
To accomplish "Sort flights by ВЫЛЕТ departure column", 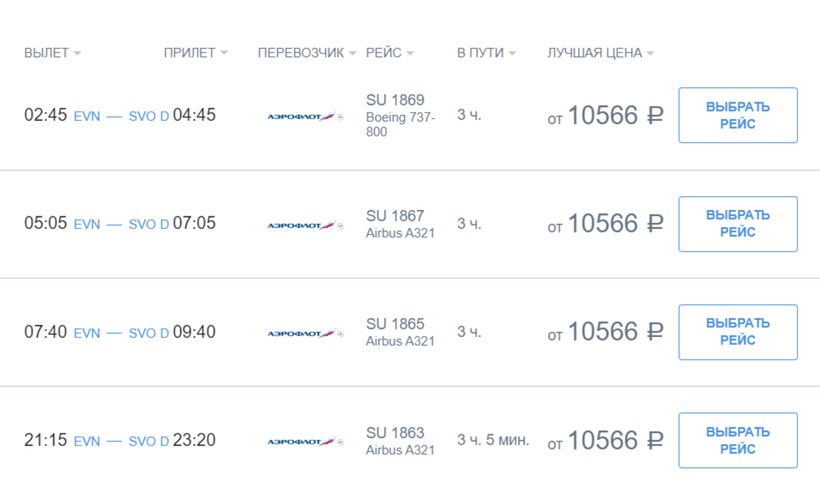I will click(52, 53).
